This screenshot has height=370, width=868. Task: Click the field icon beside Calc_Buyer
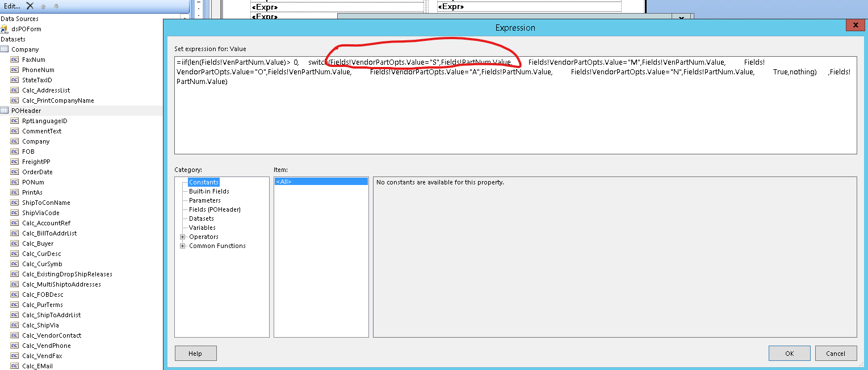pos(15,243)
